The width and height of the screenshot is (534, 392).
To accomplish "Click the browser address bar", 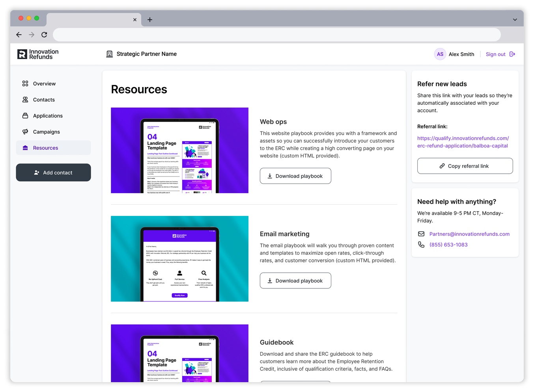I will [276, 35].
